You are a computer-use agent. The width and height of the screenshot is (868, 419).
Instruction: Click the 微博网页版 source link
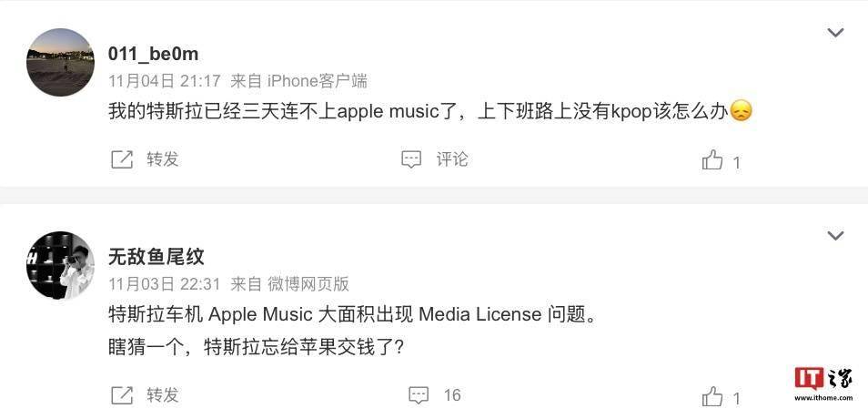coord(308,284)
